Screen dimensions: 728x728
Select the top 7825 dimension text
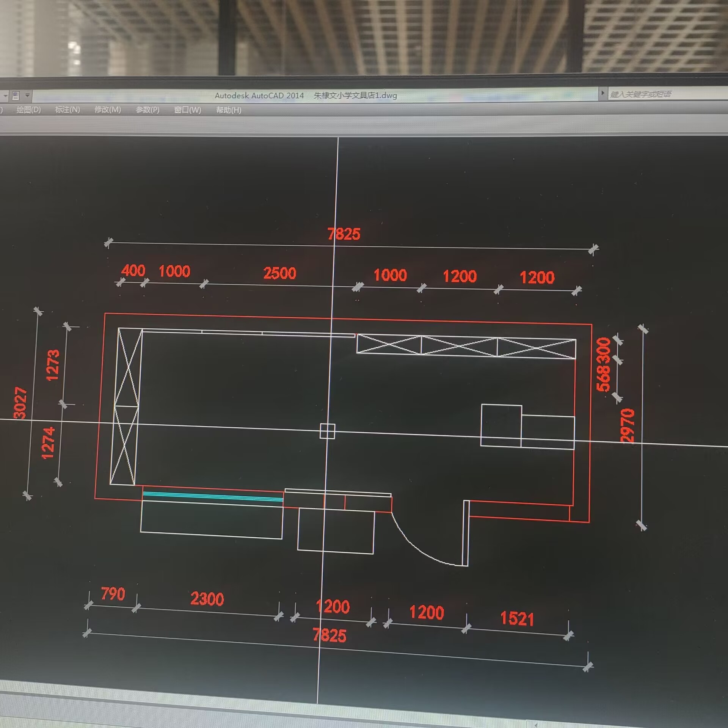(x=344, y=234)
